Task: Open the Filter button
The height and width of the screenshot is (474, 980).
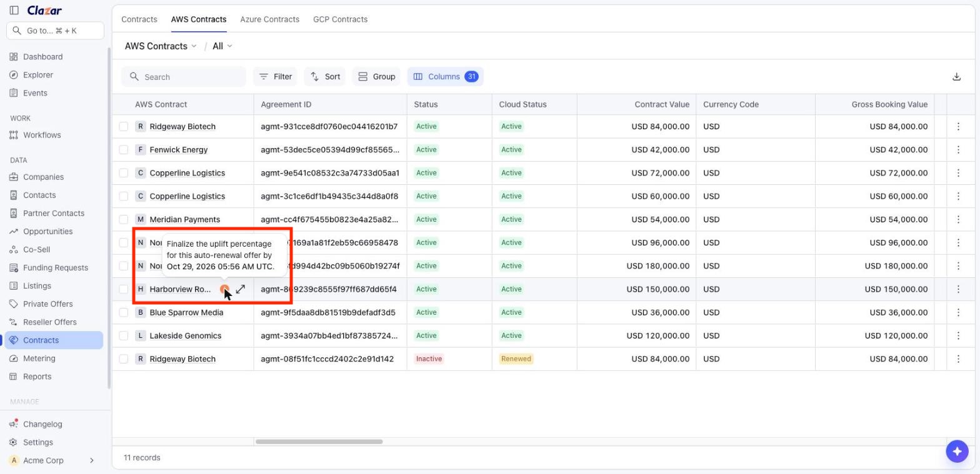Action: pyautogui.click(x=276, y=77)
